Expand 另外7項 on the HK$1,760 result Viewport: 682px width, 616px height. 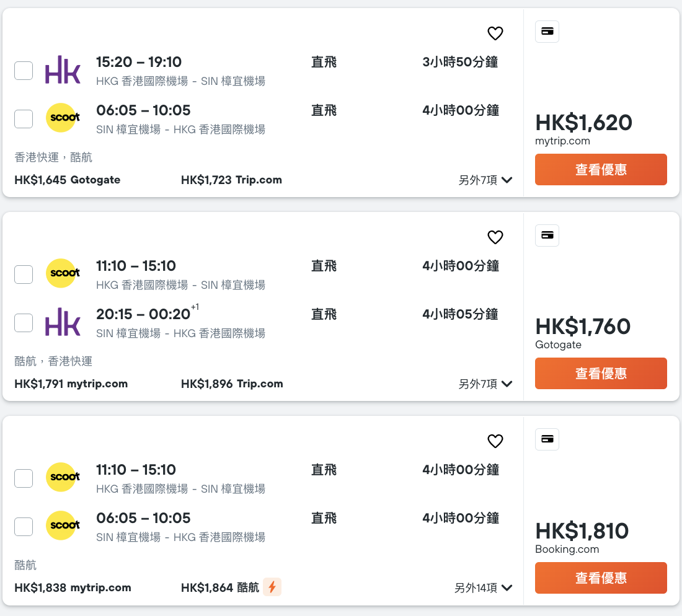tap(485, 384)
